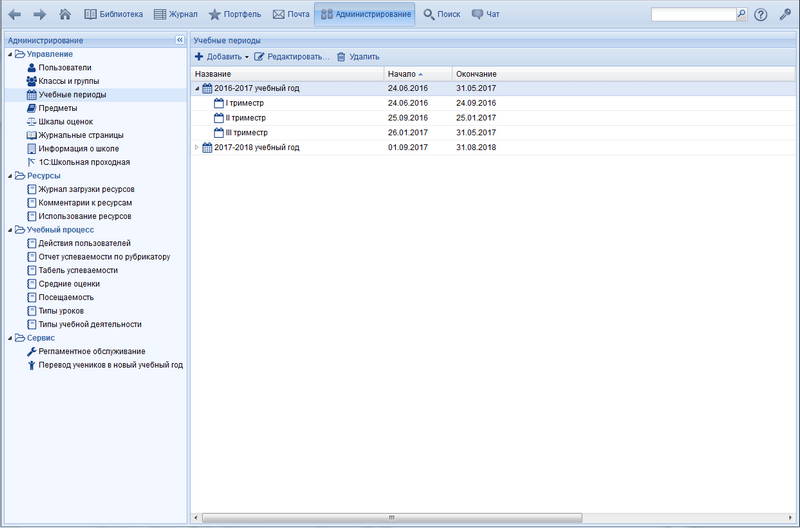This screenshot has height=528, width=800.
Task: Expand the 2017-2018 учебный год row
Action: pyautogui.click(x=197, y=148)
